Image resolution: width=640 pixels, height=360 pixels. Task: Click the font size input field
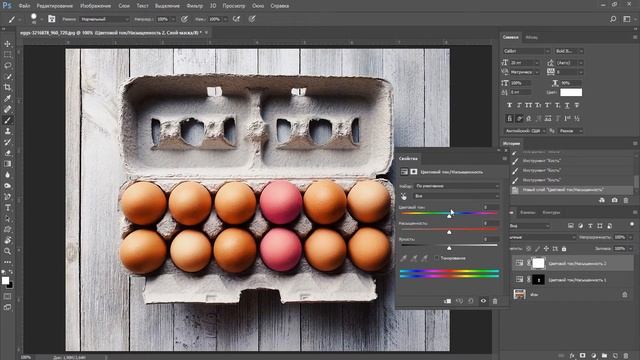point(524,62)
